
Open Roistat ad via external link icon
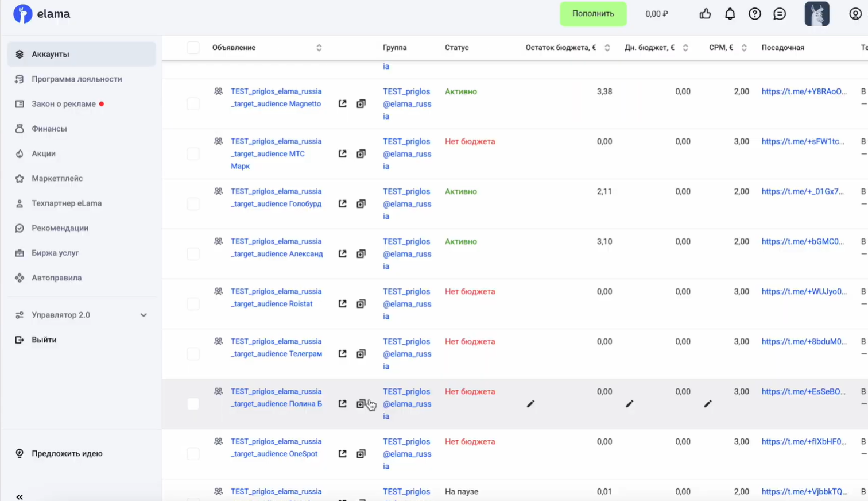[x=342, y=304]
